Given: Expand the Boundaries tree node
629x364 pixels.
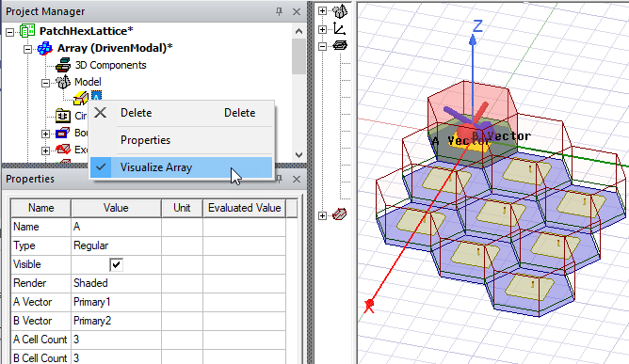Looking at the screenshot, I should point(46,134).
